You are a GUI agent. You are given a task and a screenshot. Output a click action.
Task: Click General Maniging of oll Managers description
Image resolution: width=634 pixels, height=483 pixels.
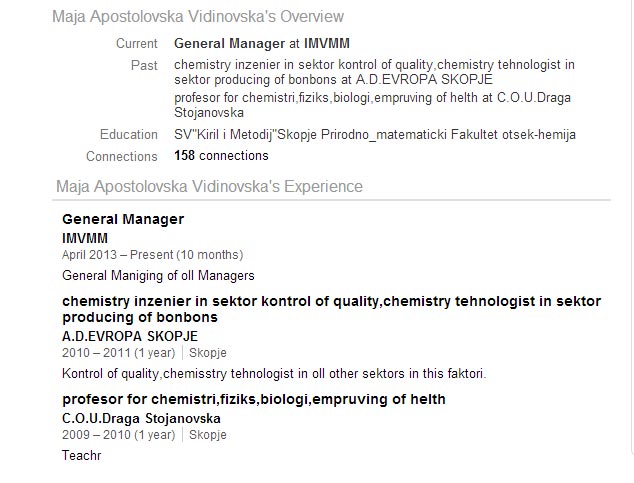(158, 276)
